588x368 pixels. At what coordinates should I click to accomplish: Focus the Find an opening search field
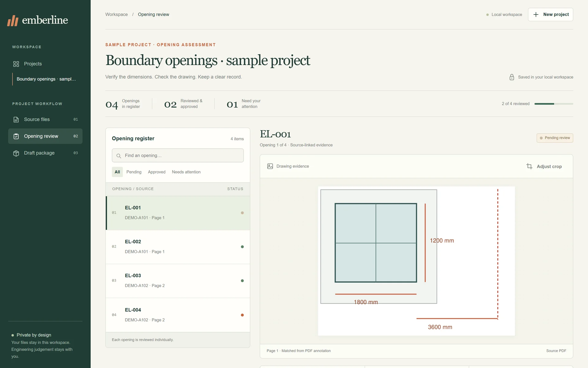pyautogui.click(x=178, y=155)
